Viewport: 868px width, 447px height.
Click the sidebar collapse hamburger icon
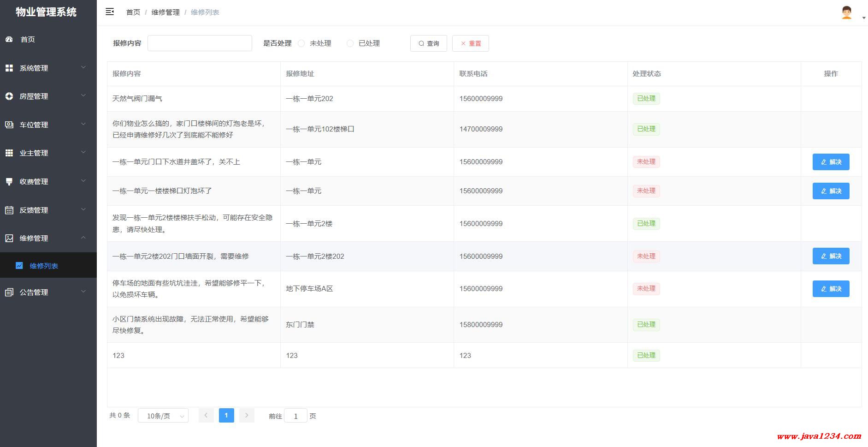110,12
